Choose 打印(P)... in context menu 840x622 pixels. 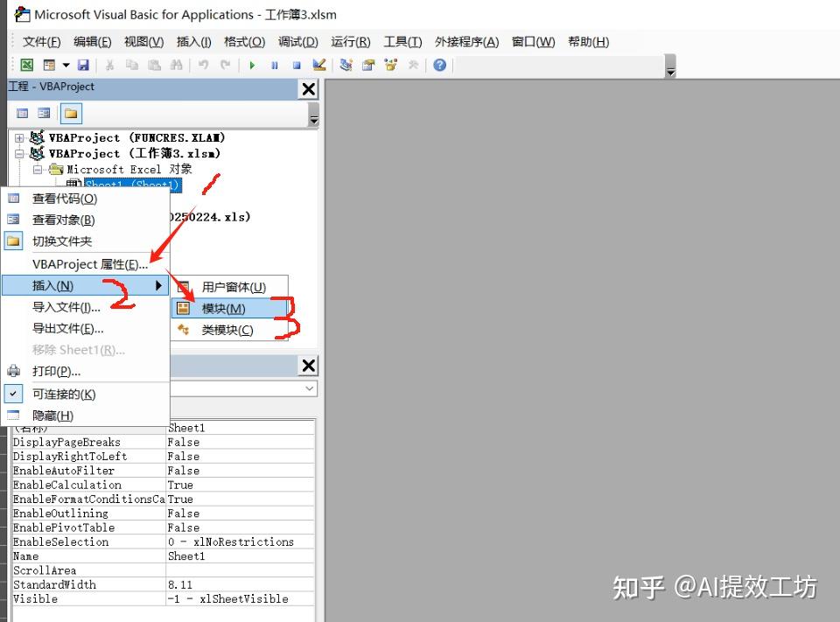coord(86,371)
